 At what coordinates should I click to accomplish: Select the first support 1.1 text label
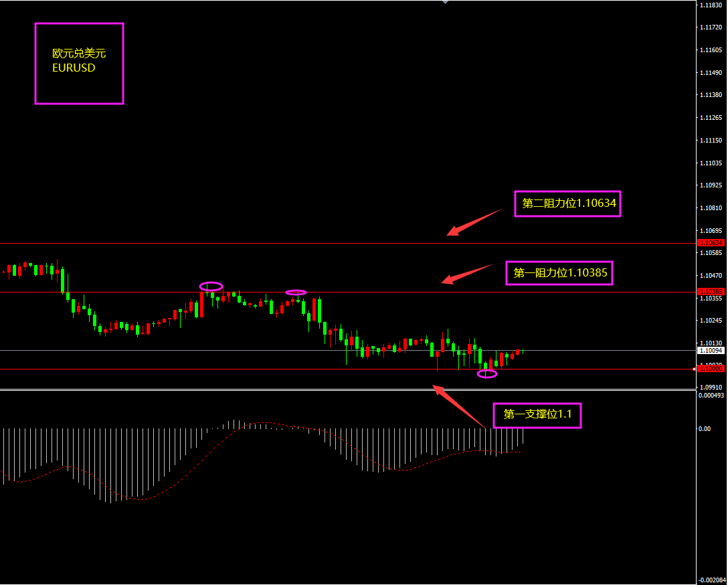[x=537, y=415]
